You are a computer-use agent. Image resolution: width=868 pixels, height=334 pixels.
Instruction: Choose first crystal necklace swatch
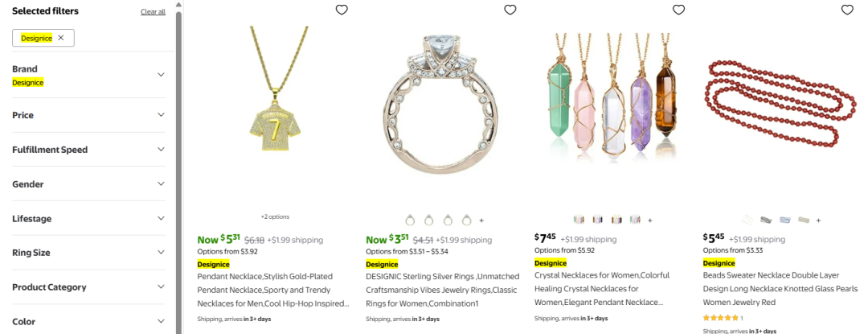(x=579, y=220)
